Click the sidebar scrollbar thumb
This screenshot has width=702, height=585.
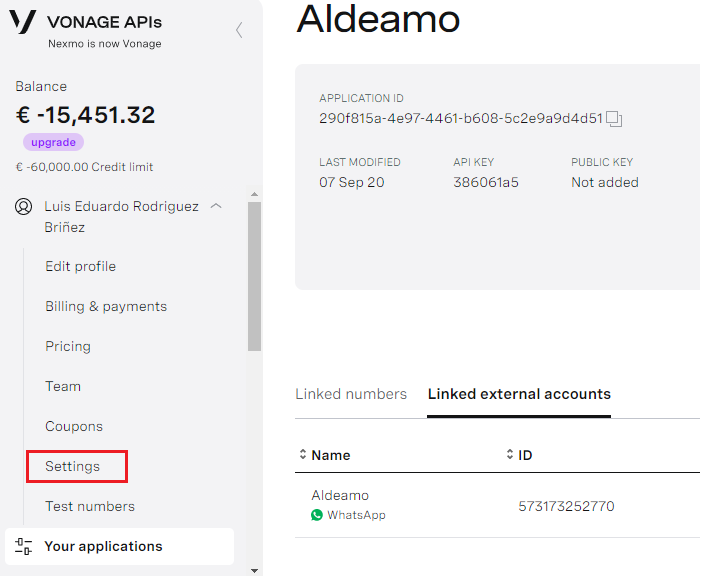click(254, 276)
